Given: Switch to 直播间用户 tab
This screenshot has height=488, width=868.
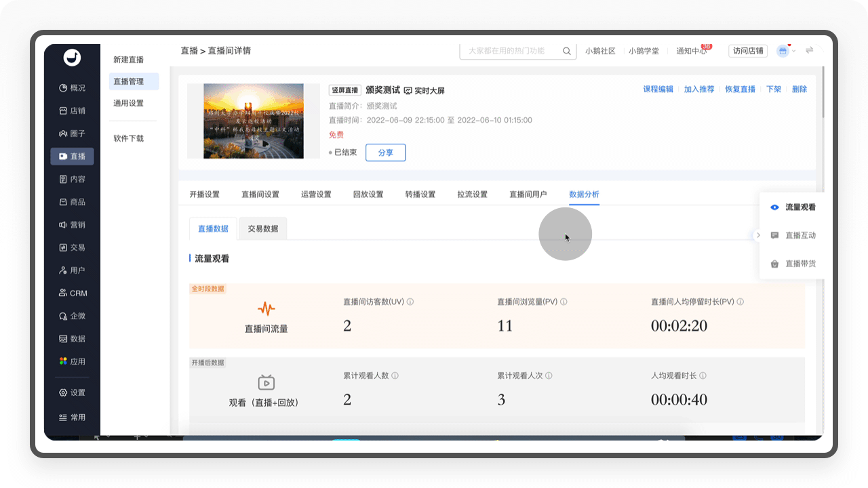Looking at the screenshot, I should pos(528,195).
